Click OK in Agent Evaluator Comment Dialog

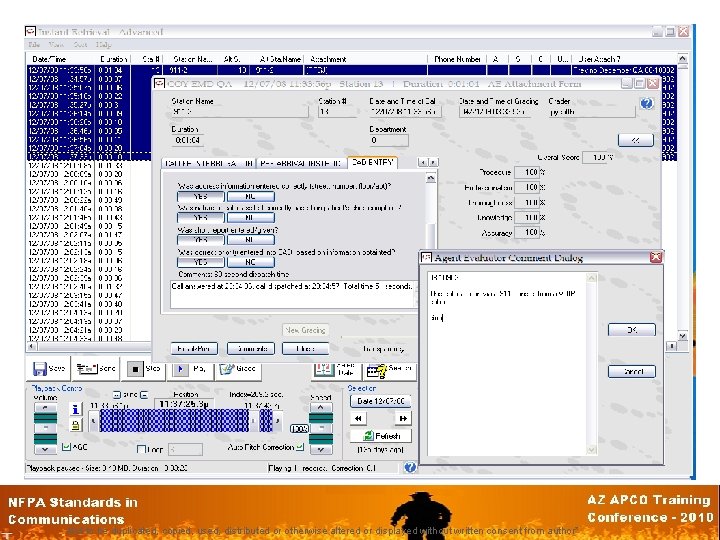[632, 330]
